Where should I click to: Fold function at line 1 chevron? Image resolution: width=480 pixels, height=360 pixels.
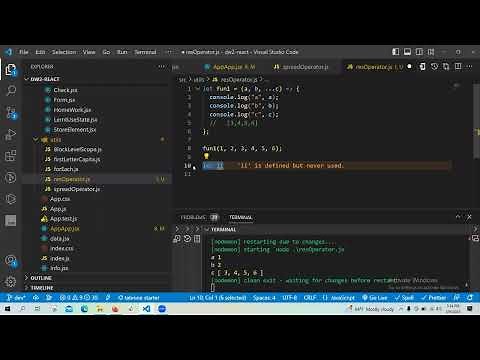(x=198, y=89)
